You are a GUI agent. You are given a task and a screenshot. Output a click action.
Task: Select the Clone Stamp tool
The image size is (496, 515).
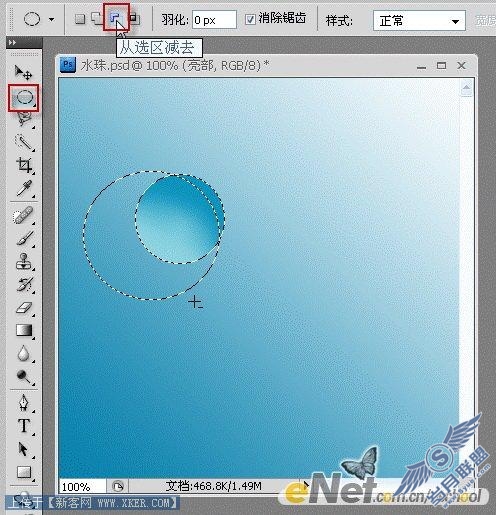(24, 261)
